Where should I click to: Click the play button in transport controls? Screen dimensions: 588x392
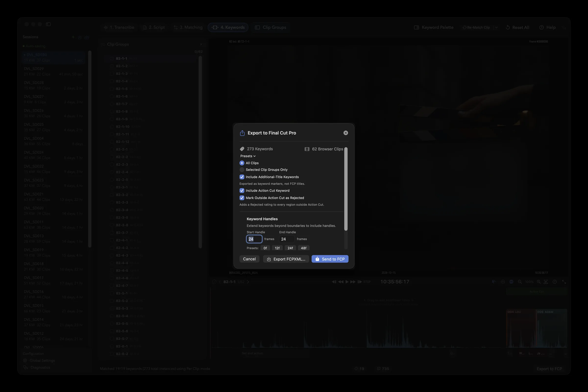pyautogui.click(x=347, y=282)
